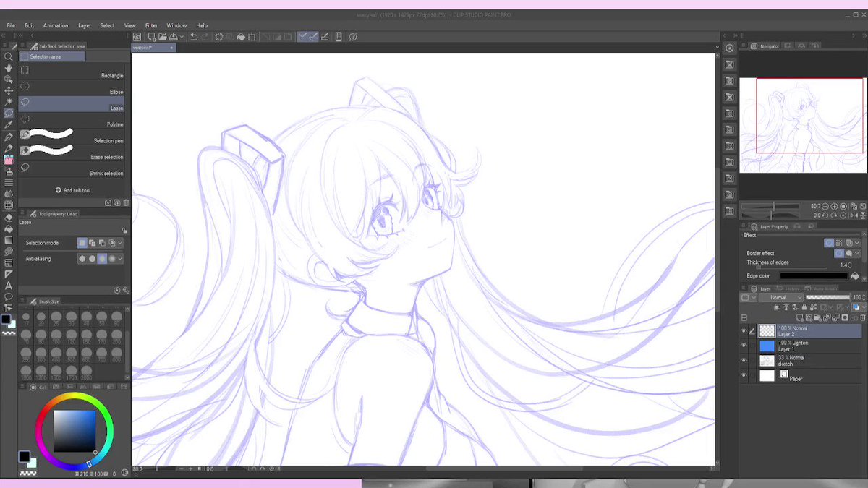Image resolution: width=868 pixels, height=488 pixels.
Task: Adjust the layer opacity stepper arrows
Action: (864, 297)
